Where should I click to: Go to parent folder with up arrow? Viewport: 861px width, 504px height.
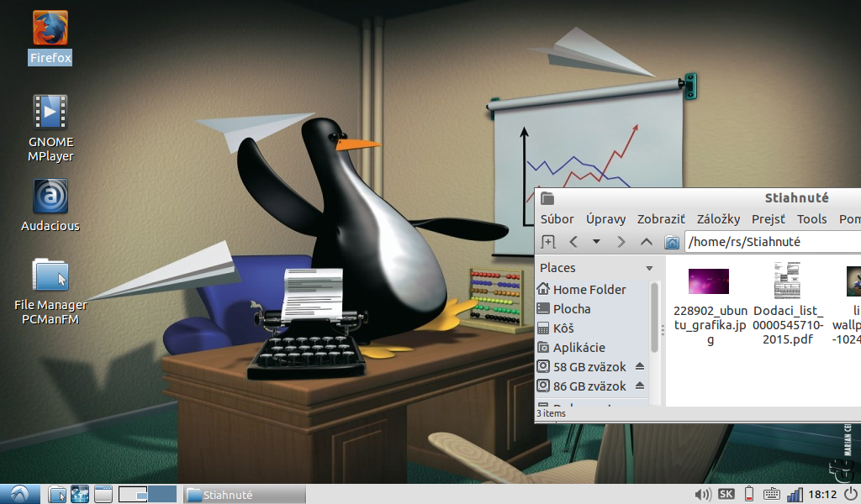(647, 242)
